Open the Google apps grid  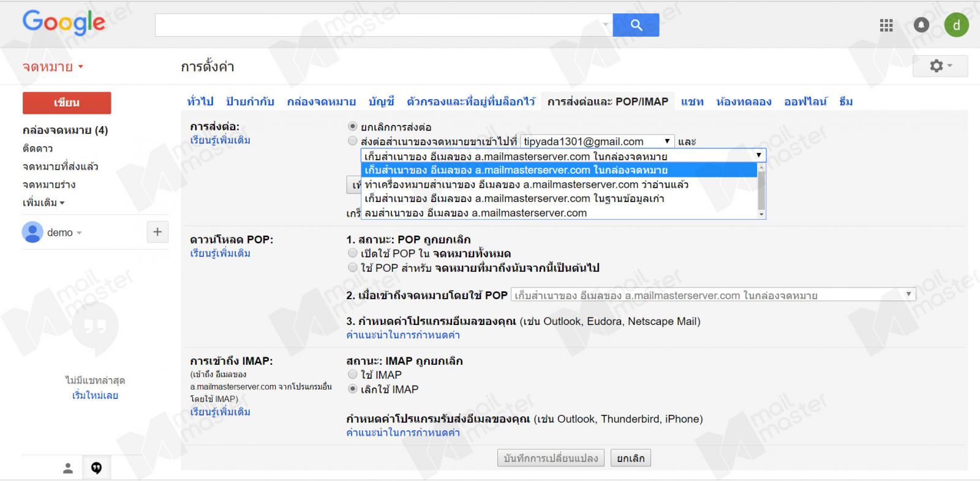tap(886, 25)
